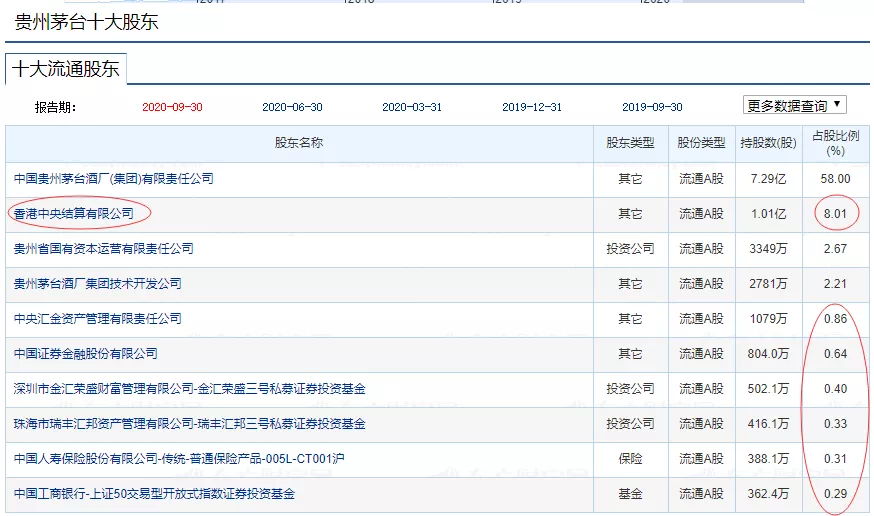Open the 更多数据查询 dropdown
This screenshot has width=874, height=516.
click(x=794, y=105)
